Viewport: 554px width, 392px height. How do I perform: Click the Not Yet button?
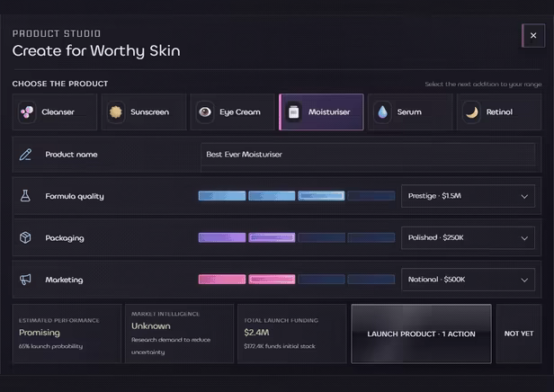click(519, 334)
